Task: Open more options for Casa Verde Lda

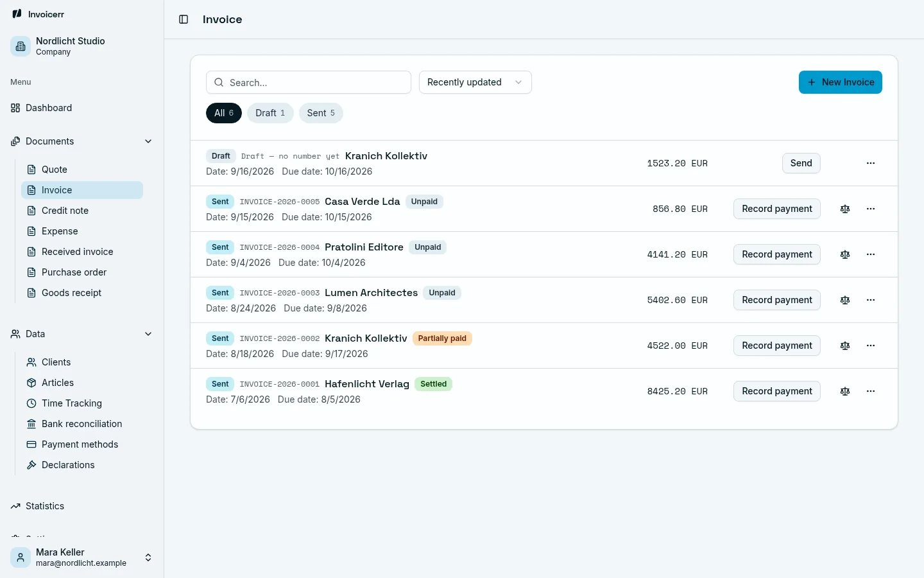Action: click(871, 209)
